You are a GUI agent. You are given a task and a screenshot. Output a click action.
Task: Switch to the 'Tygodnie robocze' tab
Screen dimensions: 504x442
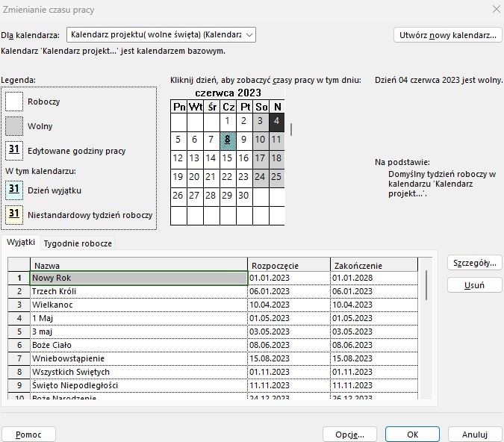coord(78,243)
